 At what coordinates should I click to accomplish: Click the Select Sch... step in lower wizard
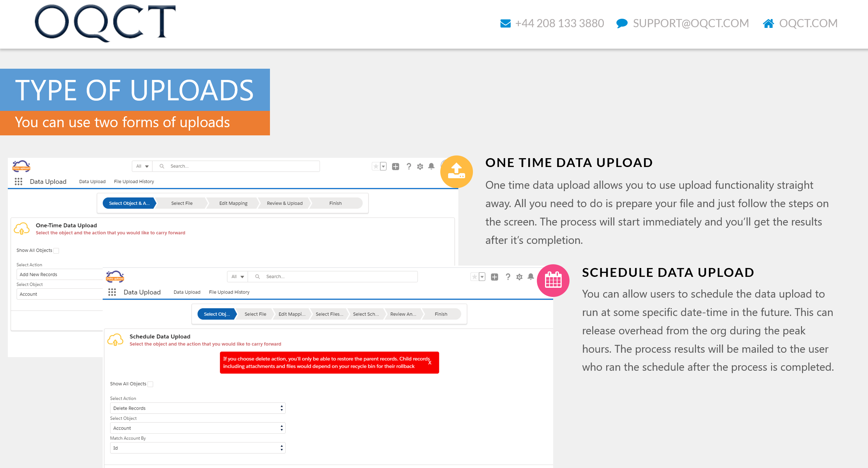click(365, 314)
